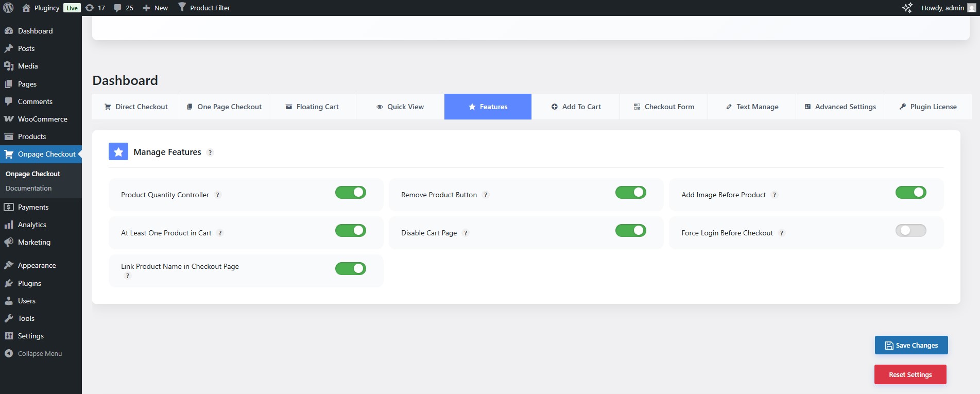Click the sparkle icon near Howdy admin
Screen dimensions: 980x394
(x=907, y=8)
